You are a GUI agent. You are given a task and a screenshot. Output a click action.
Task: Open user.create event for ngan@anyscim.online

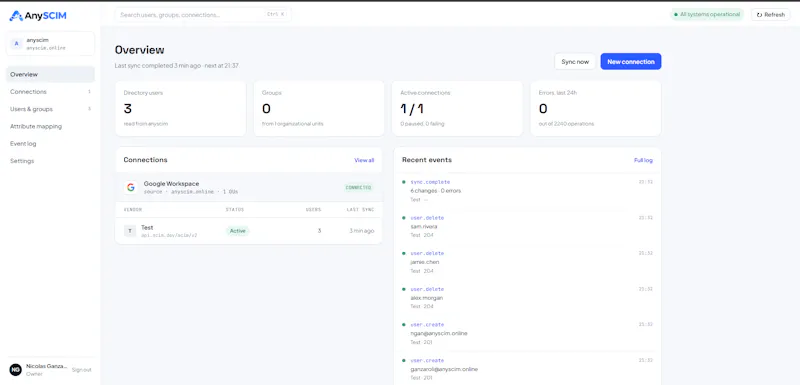[527, 333]
